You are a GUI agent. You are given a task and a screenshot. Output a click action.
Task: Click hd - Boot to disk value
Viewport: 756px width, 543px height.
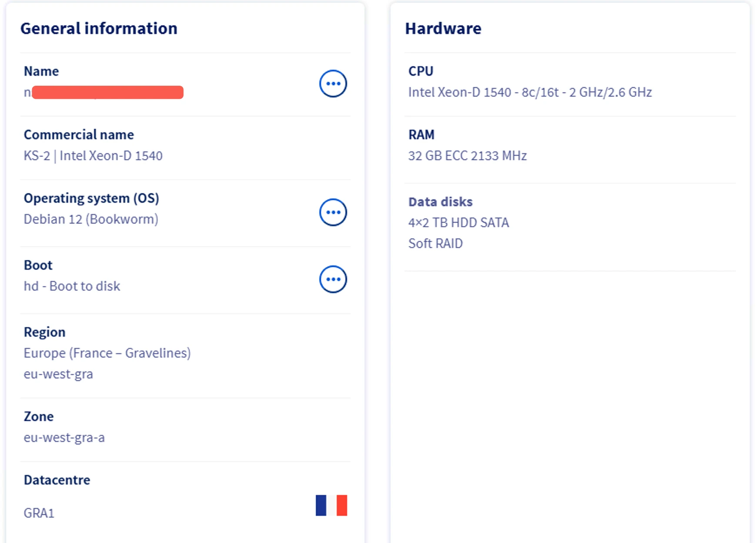tap(72, 286)
